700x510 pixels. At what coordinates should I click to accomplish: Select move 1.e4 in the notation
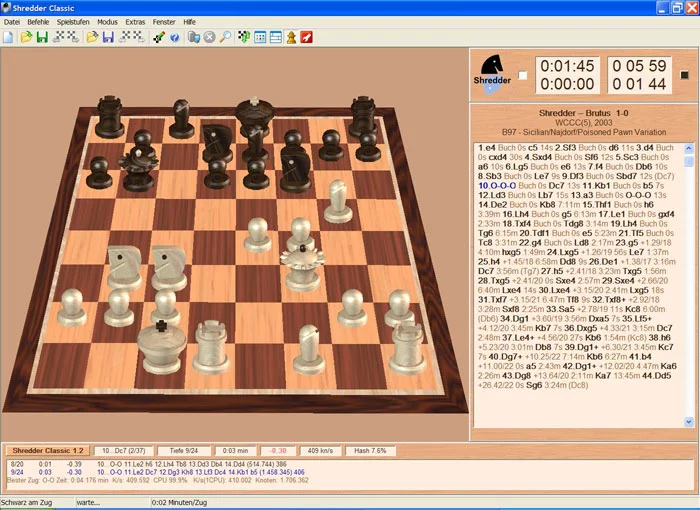coord(487,147)
